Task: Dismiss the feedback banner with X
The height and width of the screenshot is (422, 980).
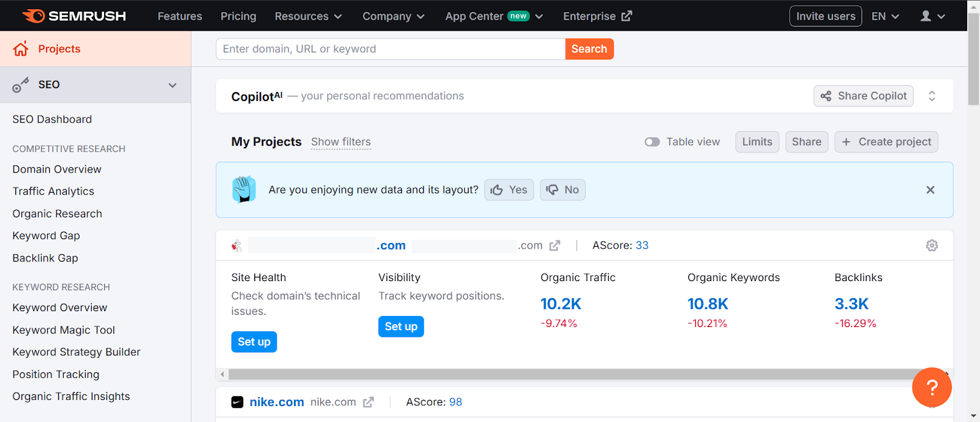Action: pyautogui.click(x=930, y=190)
